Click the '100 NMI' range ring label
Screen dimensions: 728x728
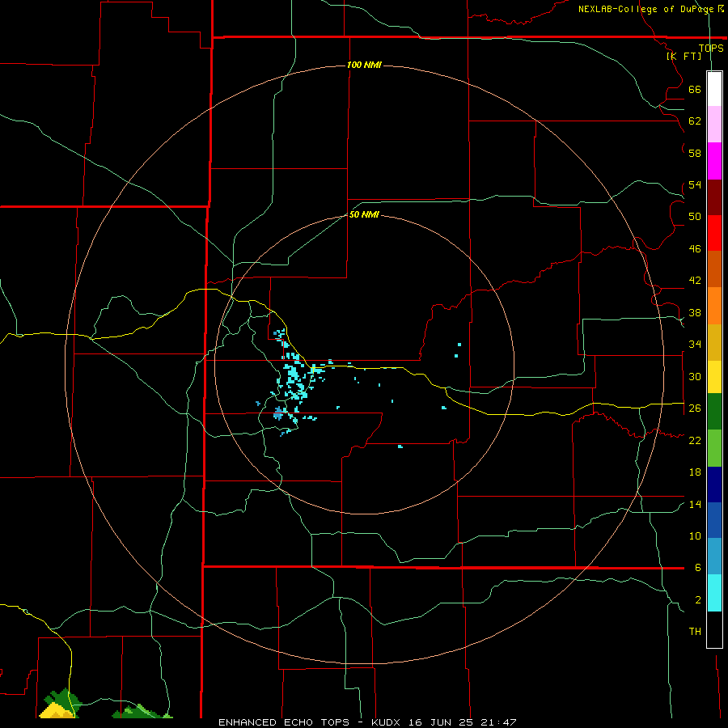point(364,65)
